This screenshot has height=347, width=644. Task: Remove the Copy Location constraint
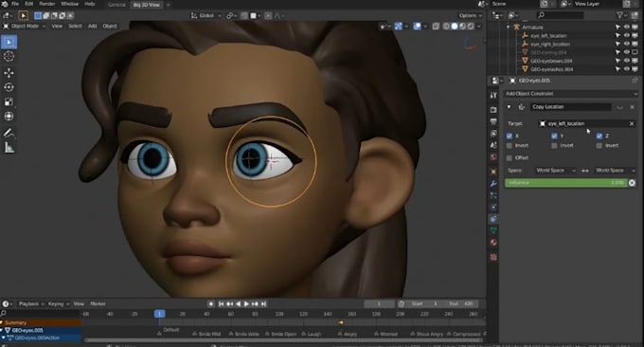point(632,107)
